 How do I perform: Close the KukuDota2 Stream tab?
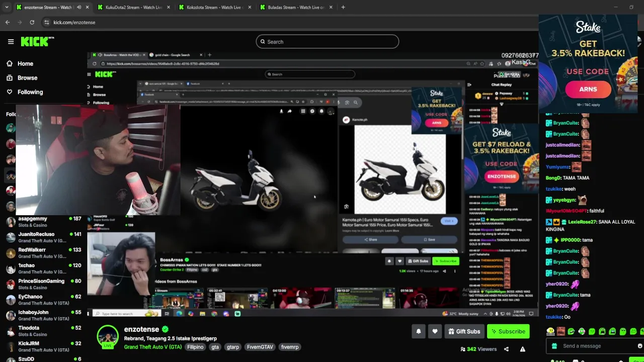coord(168,8)
